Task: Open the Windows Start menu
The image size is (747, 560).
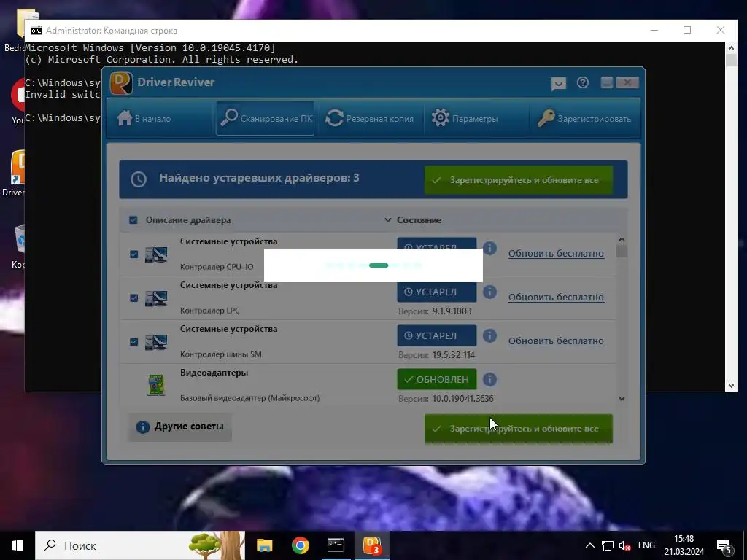Action: pos(18,545)
